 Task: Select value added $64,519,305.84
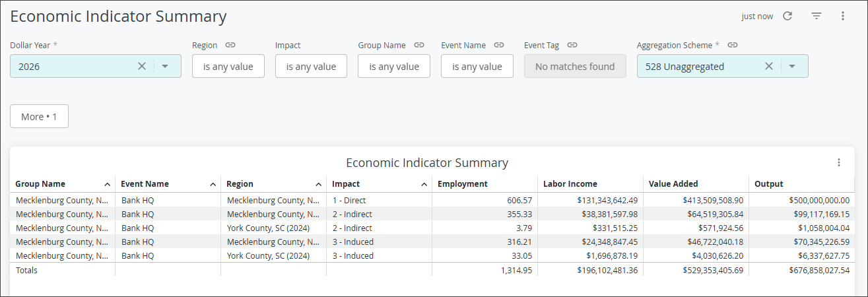coord(714,214)
